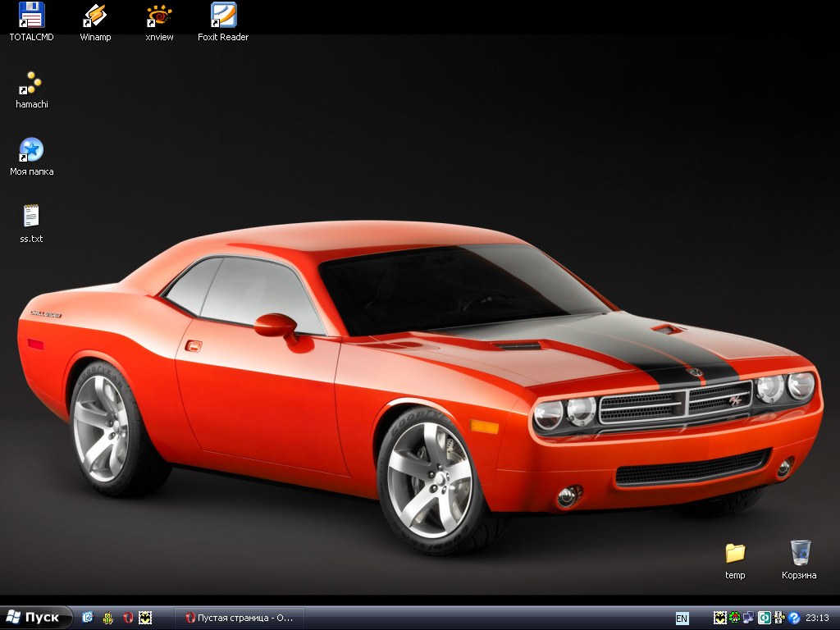Image resolution: width=840 pixels, height=630 pixels.
Task: Open the Пуск start menu
Action: click(34, 618)
